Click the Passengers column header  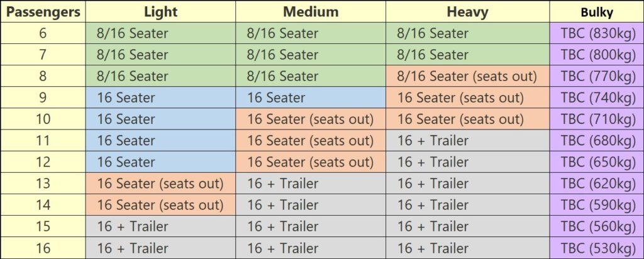43,12
